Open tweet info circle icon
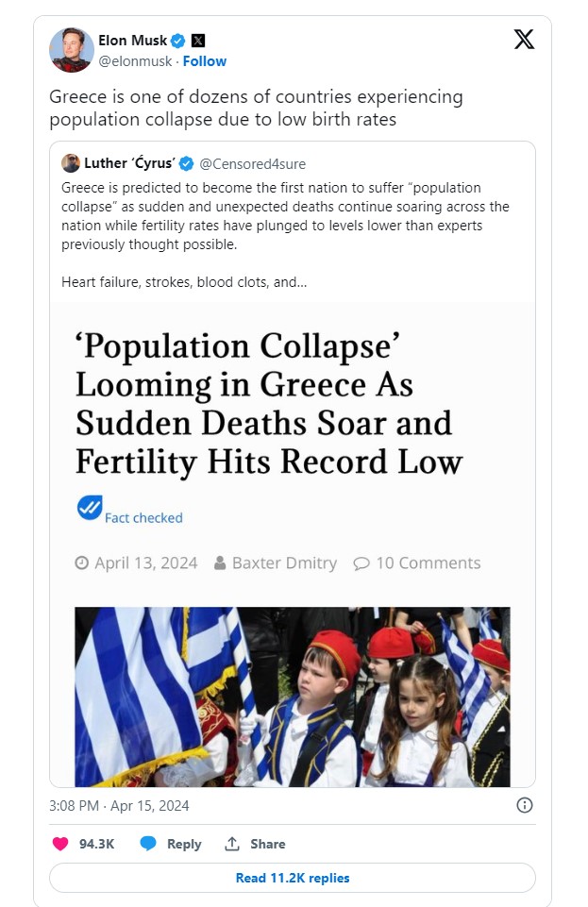 [525, 805]
